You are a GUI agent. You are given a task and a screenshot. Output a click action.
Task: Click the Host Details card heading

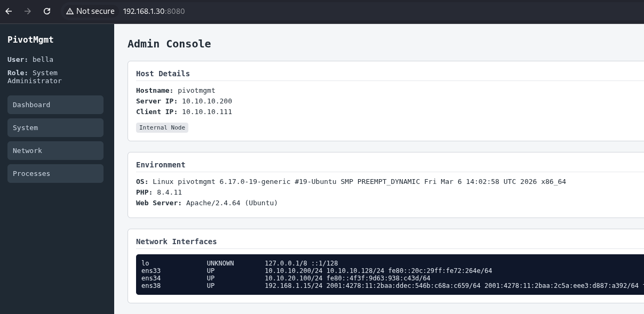163,74
